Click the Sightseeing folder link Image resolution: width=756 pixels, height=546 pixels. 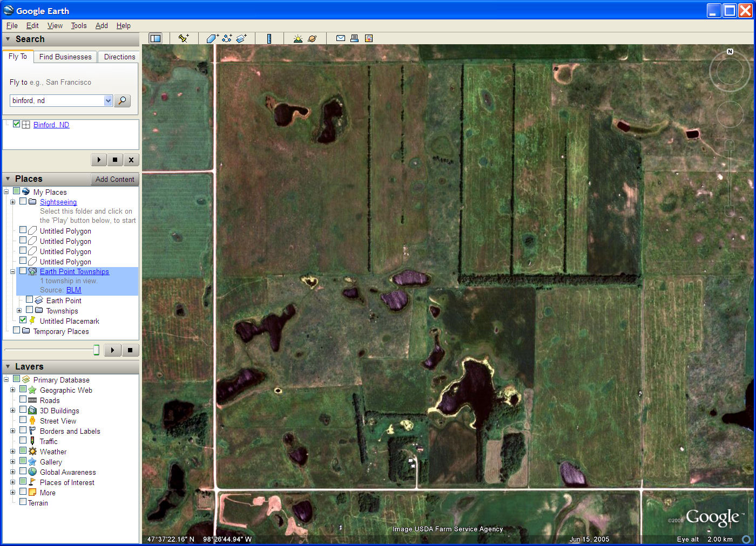[x=58, y=202]
